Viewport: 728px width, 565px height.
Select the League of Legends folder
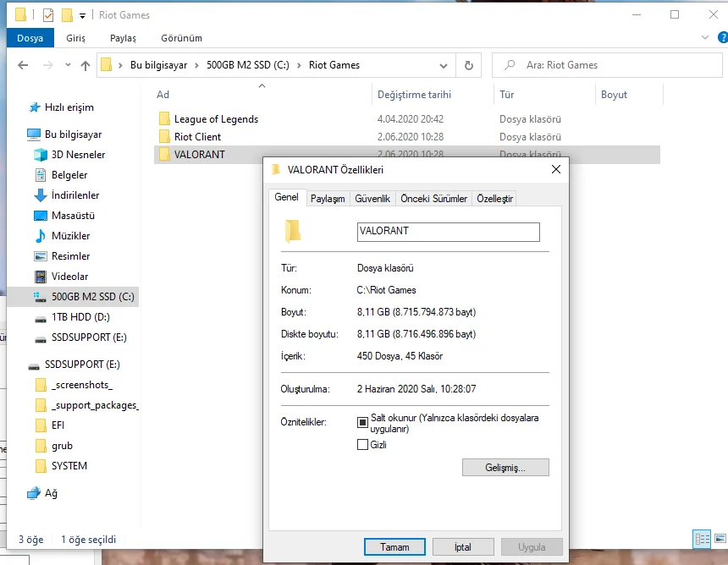coord(216,119)
